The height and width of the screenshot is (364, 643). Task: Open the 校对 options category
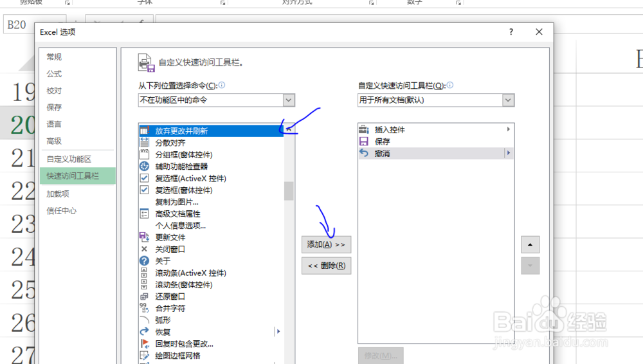coord(54,91)
